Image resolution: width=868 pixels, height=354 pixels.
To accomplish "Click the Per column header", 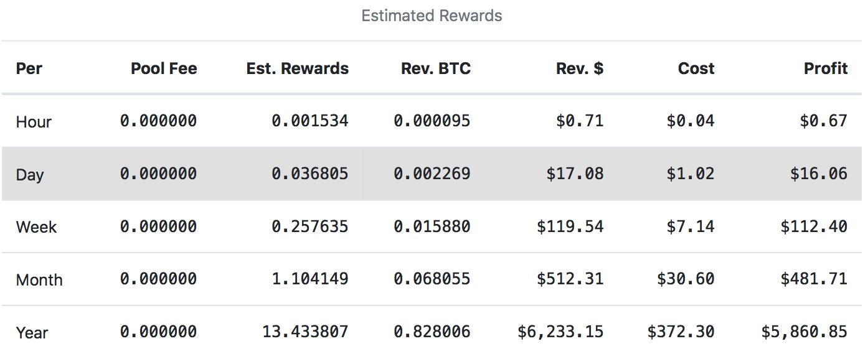I will [29, 68].
